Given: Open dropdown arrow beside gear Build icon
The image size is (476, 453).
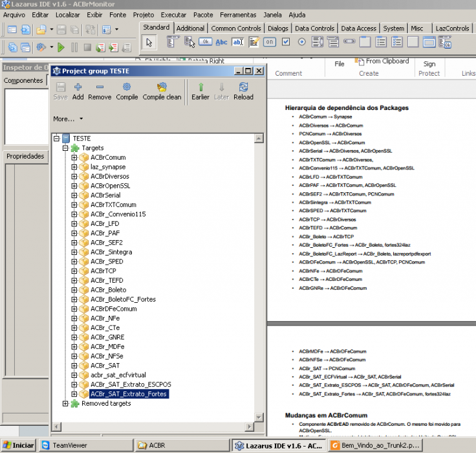Looking at the screenshot, I should click(x=51, y=47).
